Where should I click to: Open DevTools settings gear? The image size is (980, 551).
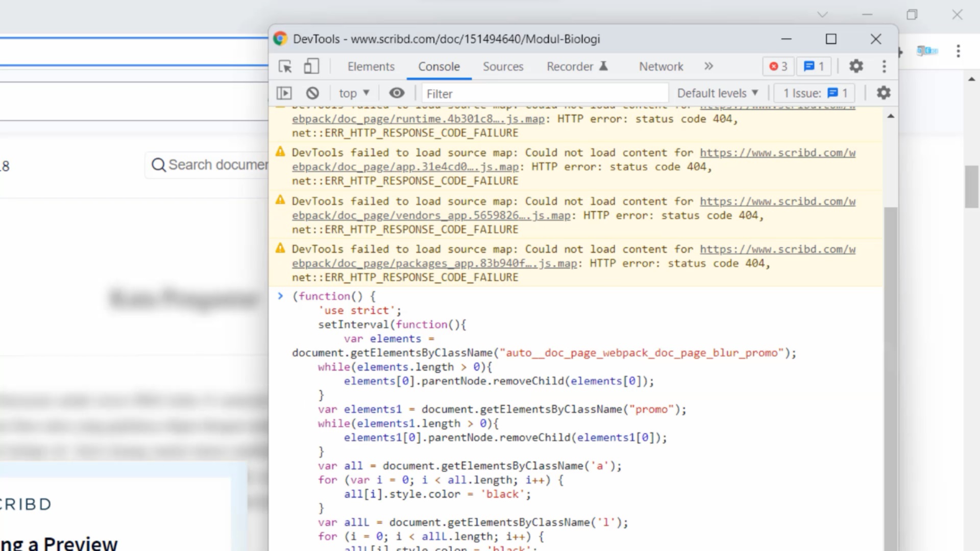(x=856, y=66)
